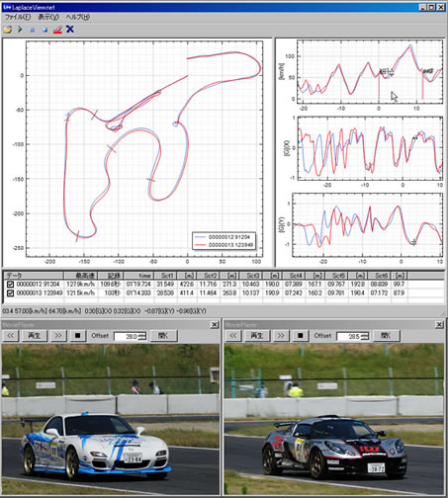This screenshot has width=448, height=498.
Task: Select the 121.5km/h top speed cell
Action: click(81, 292)
